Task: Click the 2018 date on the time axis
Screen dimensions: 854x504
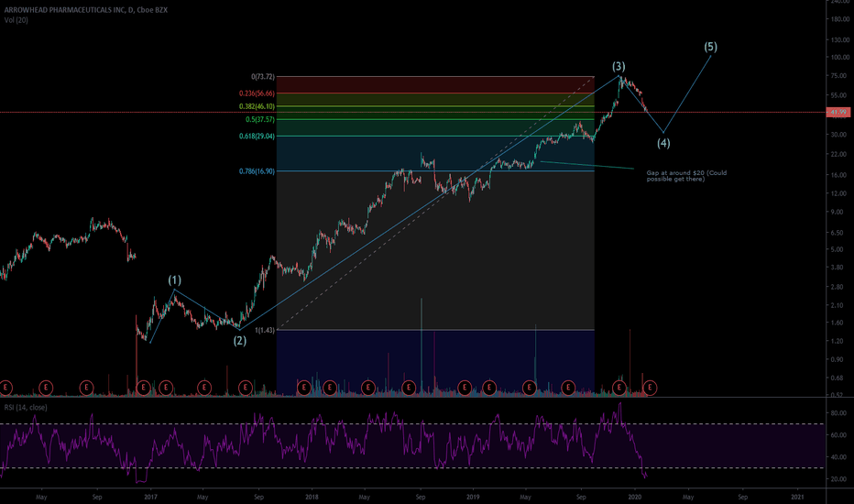Action: (312, 497)
